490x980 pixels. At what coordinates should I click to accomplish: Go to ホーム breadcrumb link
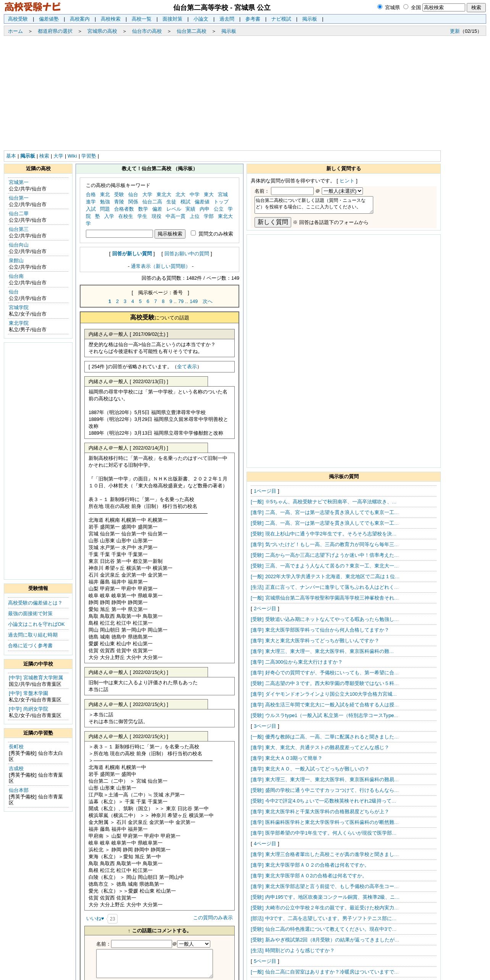[x=15, y=31]
